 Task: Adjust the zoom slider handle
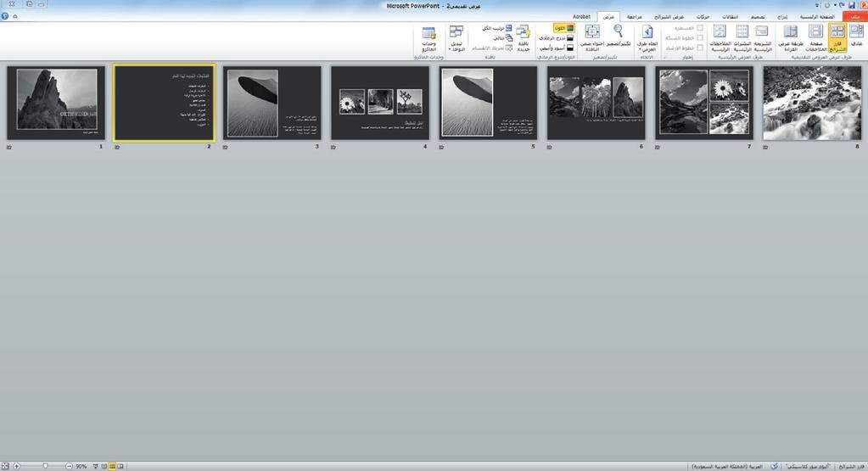45,467
